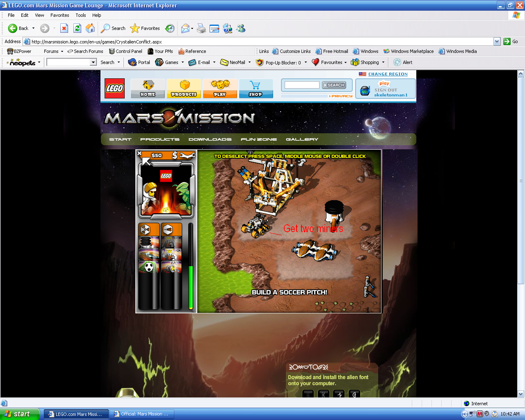This screenshot has width=525, height=420.
Task: Select the astronaut minifigure unit thumbnail
Action: tap(171, 255)
